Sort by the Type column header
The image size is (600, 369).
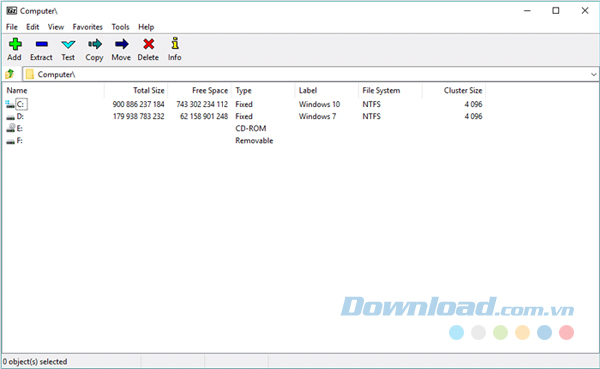(x=263, y=90)
